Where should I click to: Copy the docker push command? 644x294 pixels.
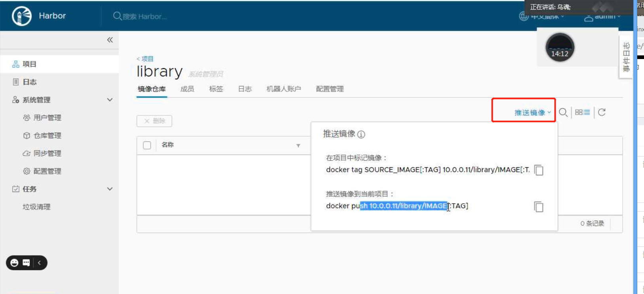[539, 207]
